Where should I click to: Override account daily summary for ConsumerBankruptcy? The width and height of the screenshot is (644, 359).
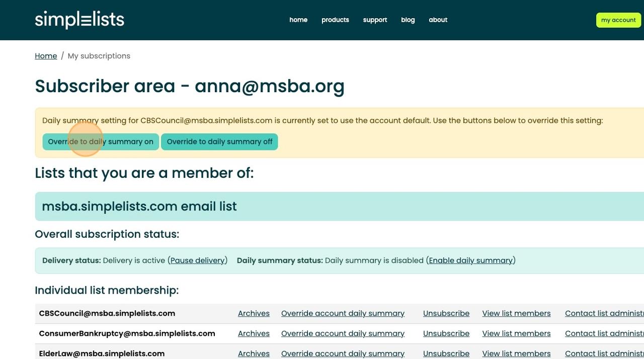343,333
